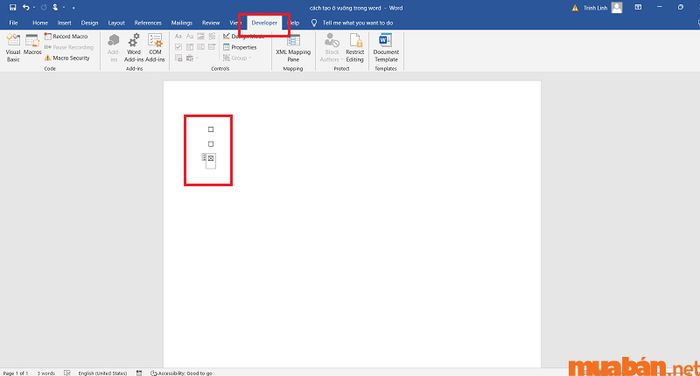Switch to the Review tab

211,22
